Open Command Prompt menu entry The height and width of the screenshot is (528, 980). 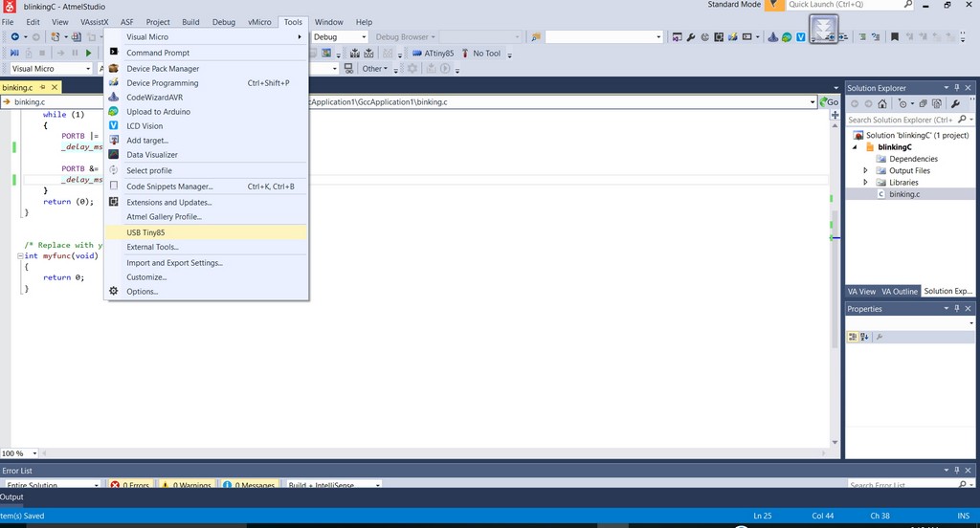pos(207,54)
